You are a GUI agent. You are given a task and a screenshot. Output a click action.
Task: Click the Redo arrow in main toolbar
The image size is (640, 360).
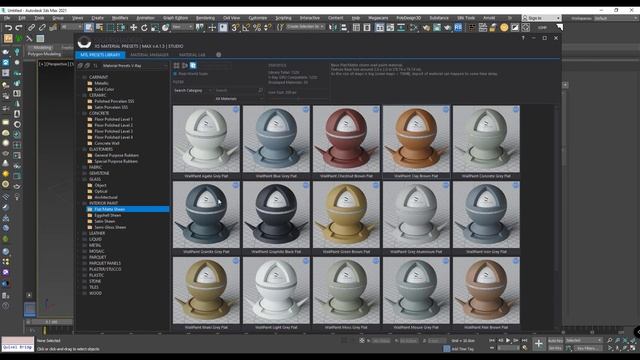19,28
